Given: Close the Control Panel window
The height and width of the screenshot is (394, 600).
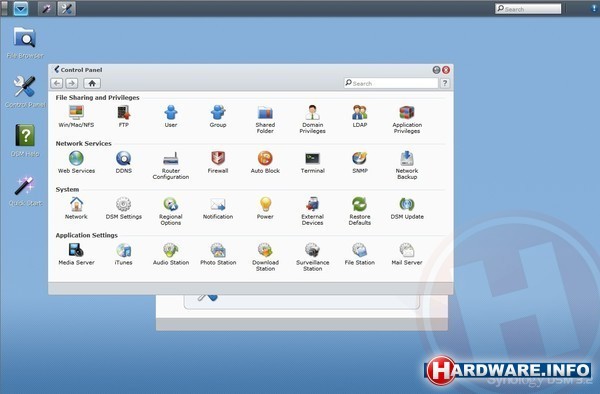Looking at the screenshot, I should pos(446,70).
